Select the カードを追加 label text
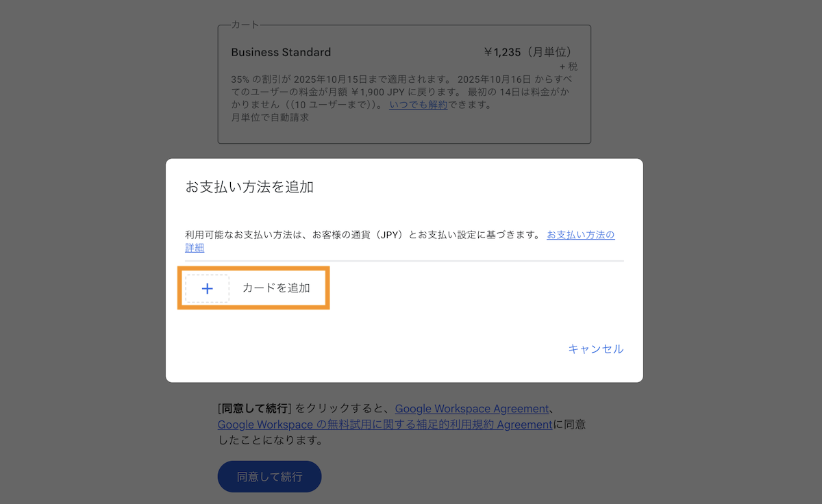Screen dimensions: 822x504 coord(276,288)
